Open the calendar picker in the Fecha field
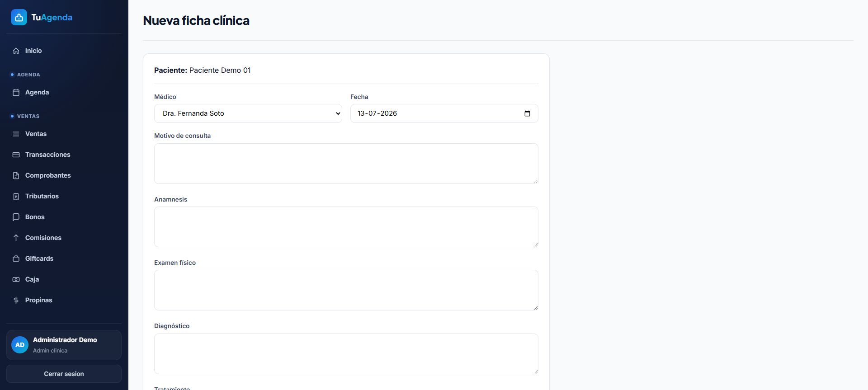868x390 pixels. 527,113
